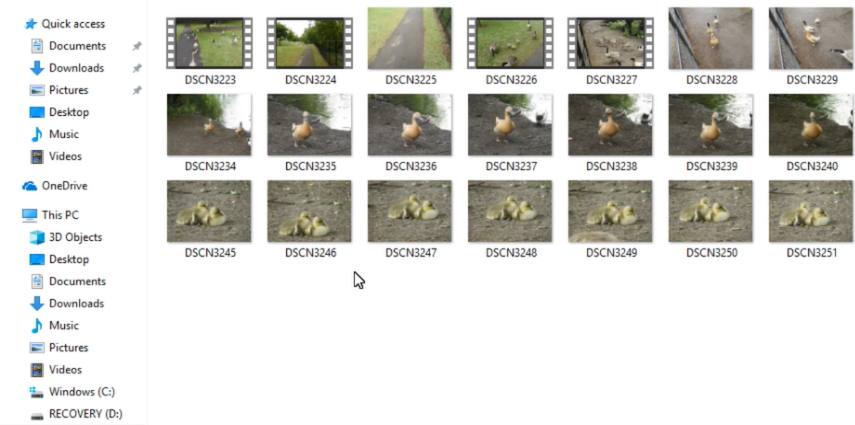
Task: Open Pictures under This PC
Action: 69,348
